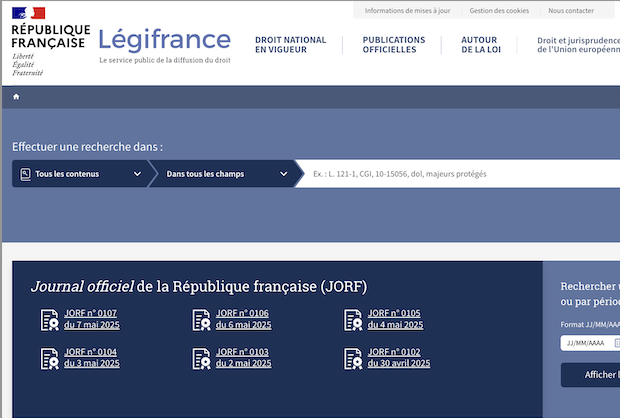Click the Nous contacter link

point(569,11)
